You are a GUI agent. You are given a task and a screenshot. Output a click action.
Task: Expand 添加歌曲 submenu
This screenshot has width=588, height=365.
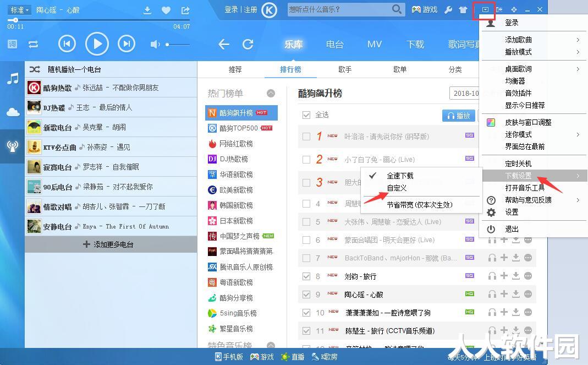(x=534, y=40)
